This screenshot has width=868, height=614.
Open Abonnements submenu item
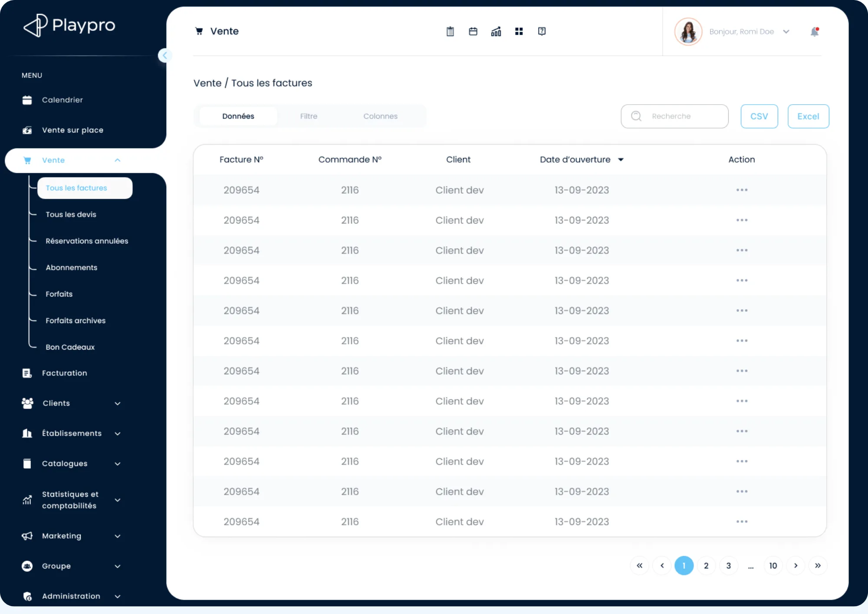click(x=72, y=267)
